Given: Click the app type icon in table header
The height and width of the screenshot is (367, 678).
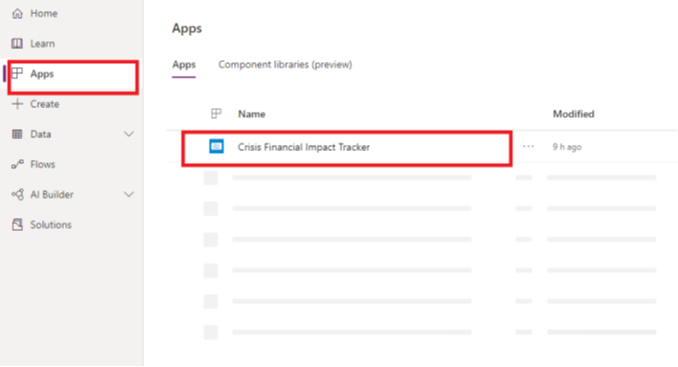Looking at the screenshot, I should pos(216,114).
